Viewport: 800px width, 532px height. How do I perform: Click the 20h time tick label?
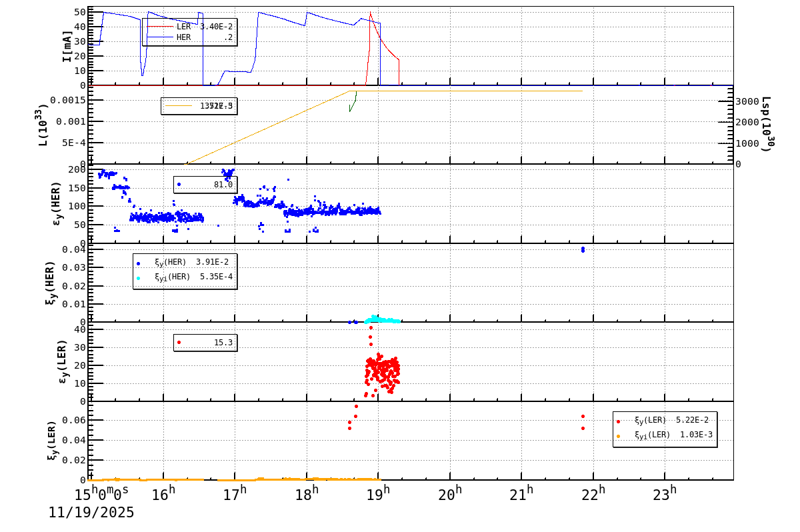[450, 494]
